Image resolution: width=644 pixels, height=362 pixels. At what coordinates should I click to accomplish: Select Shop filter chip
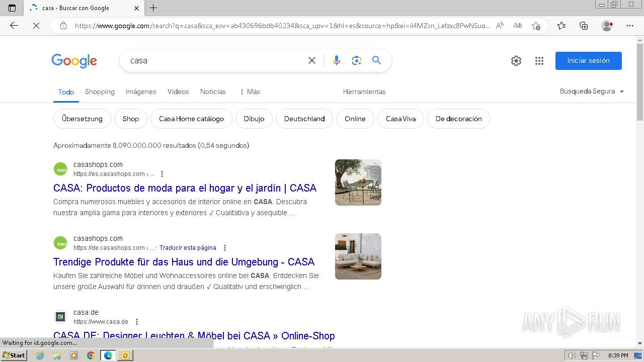(x=131, y=119)
